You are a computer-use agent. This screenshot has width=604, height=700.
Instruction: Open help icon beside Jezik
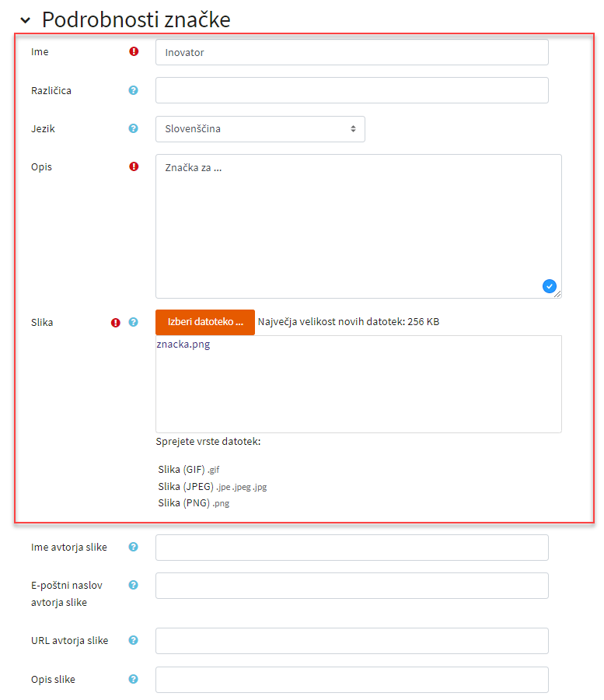pos(134,128)
